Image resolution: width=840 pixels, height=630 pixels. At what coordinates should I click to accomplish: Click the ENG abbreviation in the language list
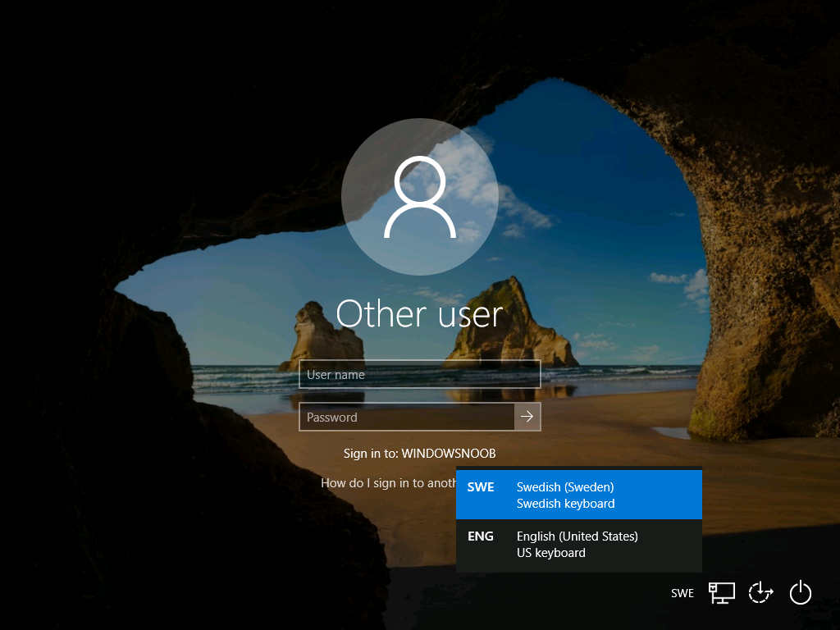[481, 536]
